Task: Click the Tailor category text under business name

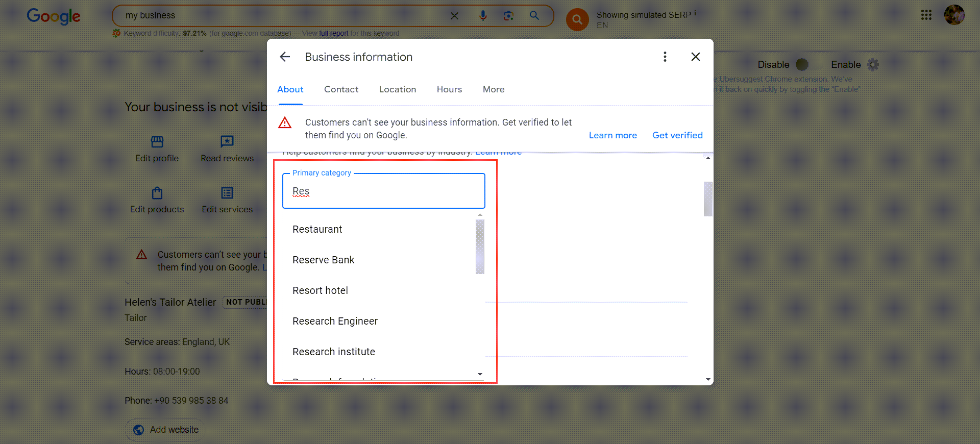Action: (136, 318)
